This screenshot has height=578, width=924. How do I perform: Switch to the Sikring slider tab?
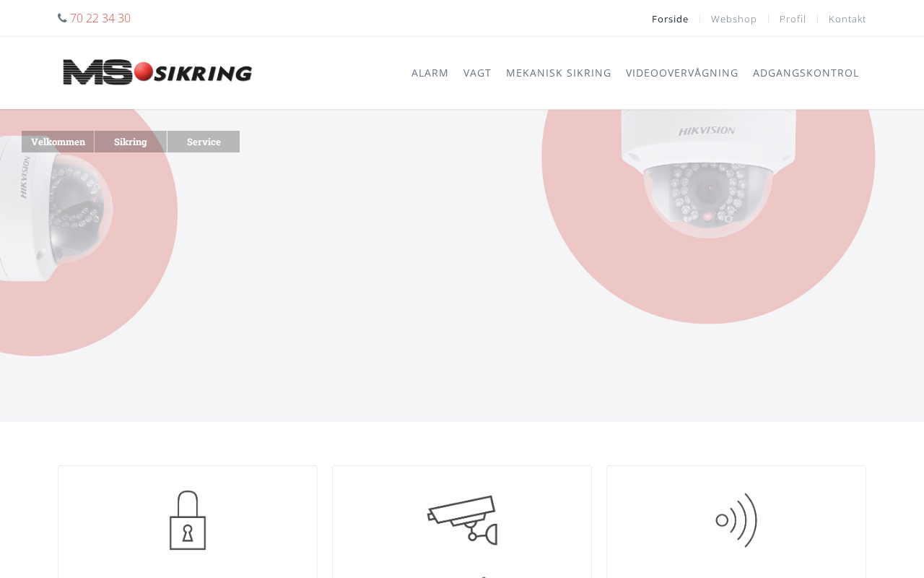coord(131,142)
